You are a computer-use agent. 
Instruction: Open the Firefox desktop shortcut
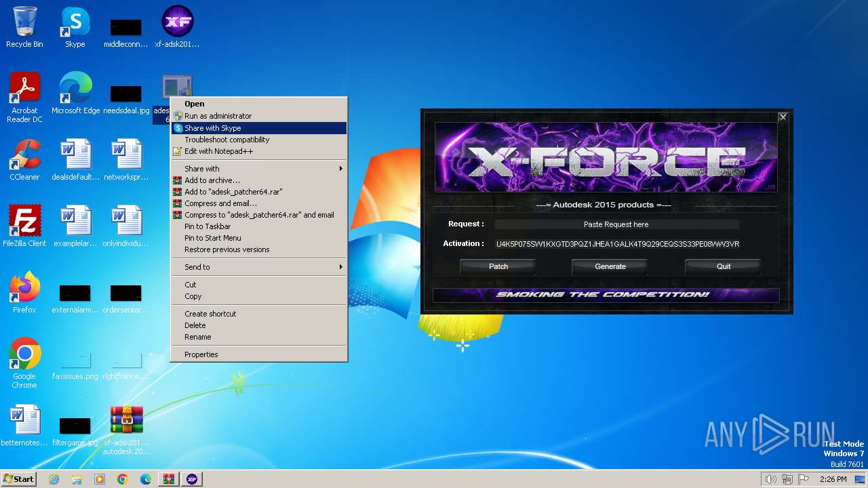click(x=24, y=293)
